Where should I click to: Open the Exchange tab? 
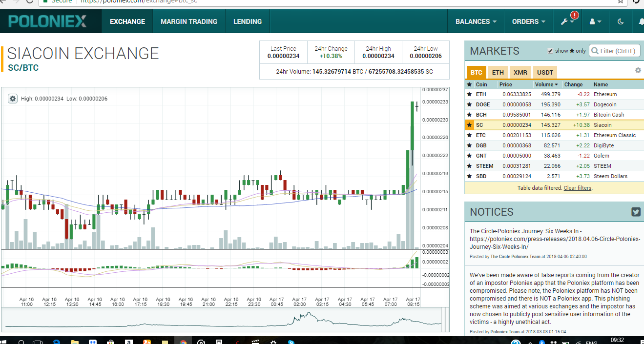click(127, 21)
